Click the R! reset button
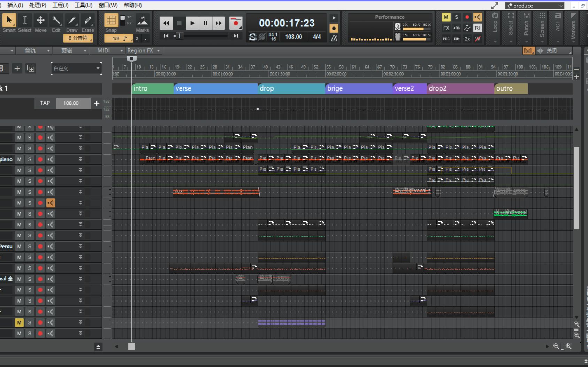This screenshot has height=367, width=588. (478, 28)
